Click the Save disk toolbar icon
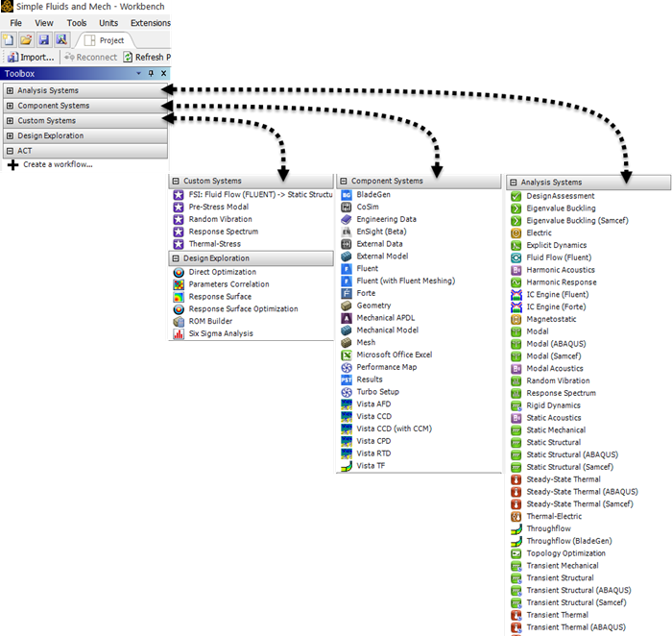This screenshot has height=636, width=672. (44, 40)
